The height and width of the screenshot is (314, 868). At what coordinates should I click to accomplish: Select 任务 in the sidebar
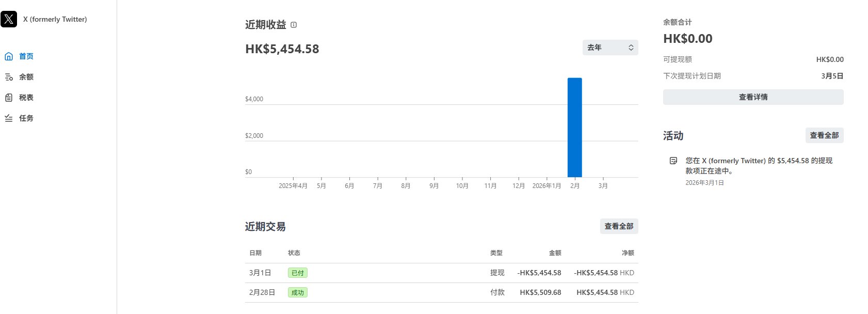[x=26, y=118]
